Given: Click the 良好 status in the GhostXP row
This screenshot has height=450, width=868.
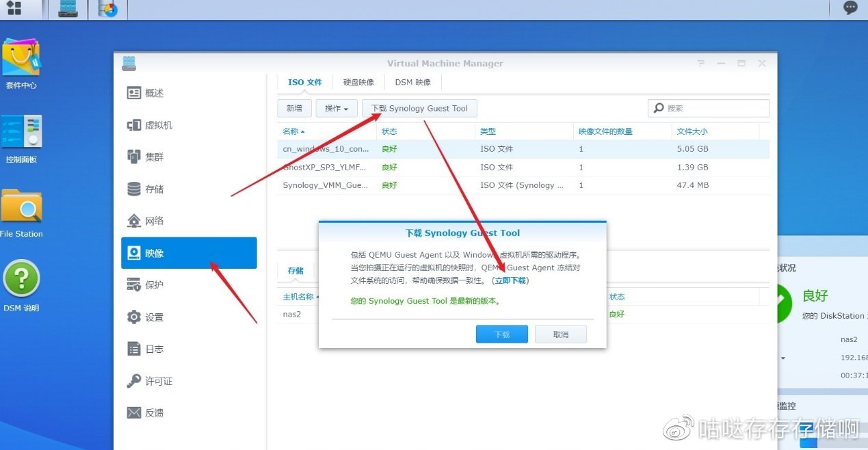Looking at the screenshot, I should click(389, 168).
